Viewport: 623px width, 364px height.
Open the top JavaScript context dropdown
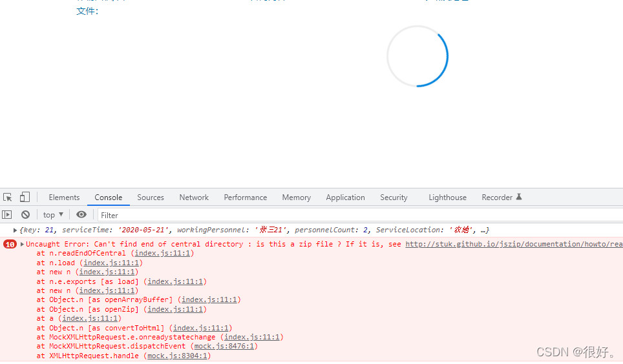point(53,215)
